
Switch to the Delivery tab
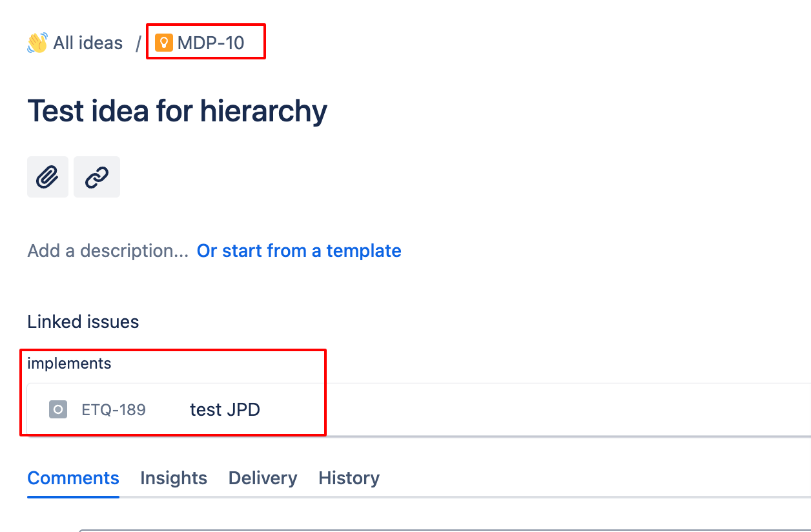pyautogui.click(x=263, y=478)
